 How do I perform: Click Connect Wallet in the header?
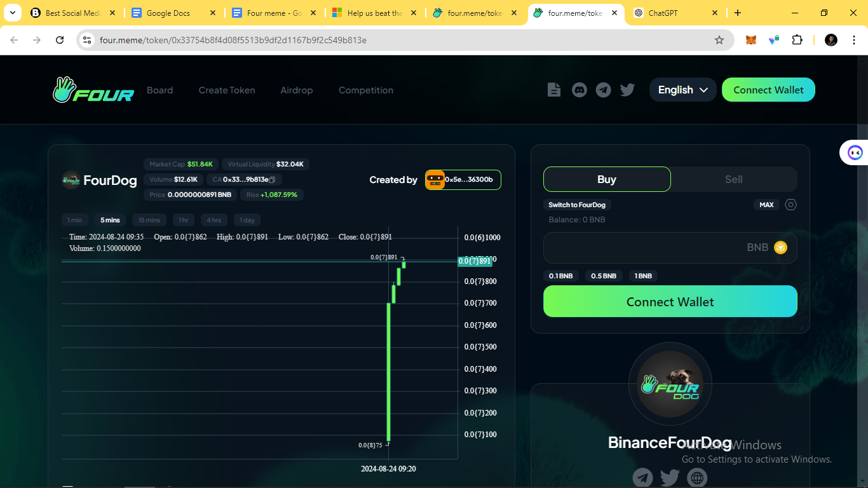click(x=768, y=90)
